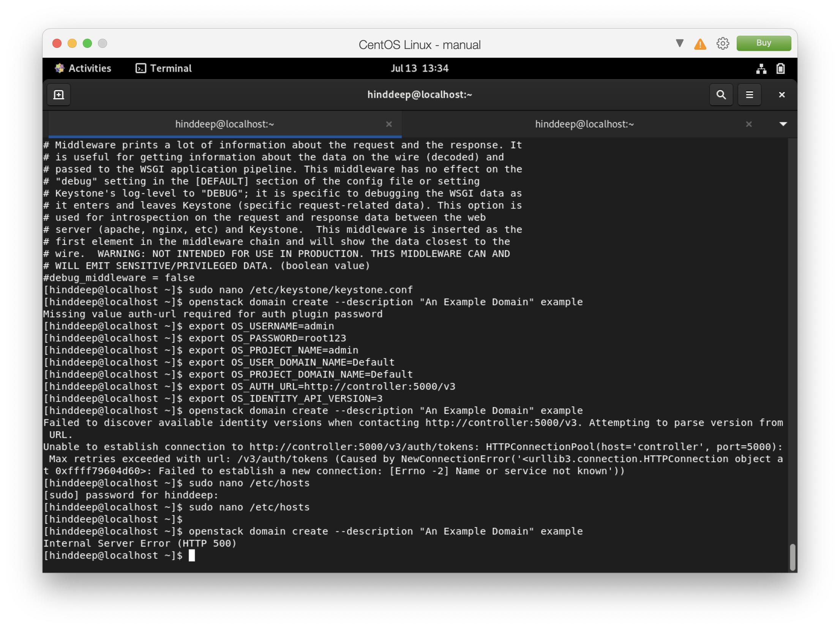Select the first hinddeep@localhost tab
Image resolution: width=840 pixels, height=629 pixels.
tap(225, 124)
